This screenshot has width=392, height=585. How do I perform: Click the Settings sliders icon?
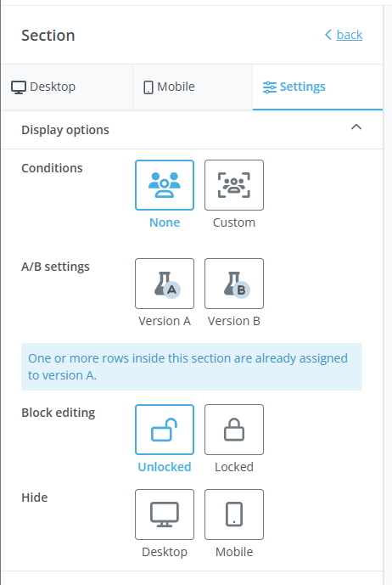tap(269, 87)
